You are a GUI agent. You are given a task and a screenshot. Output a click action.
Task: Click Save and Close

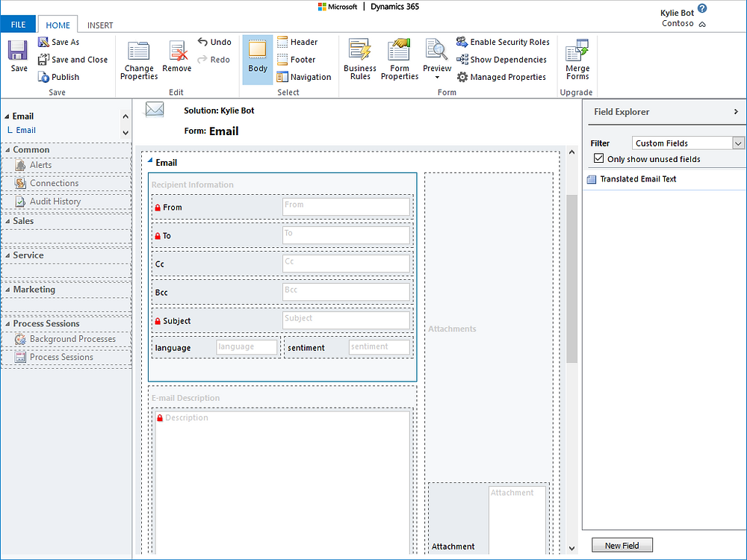(72, 60)
